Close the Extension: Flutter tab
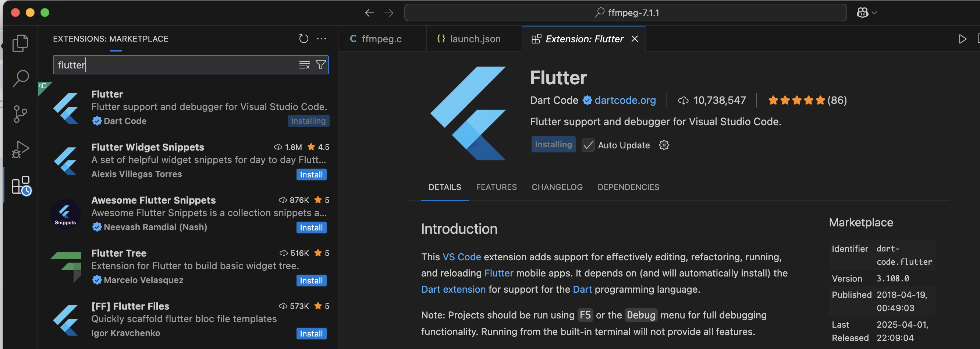This screenshot has width=980, height=349. pos(635,39)
